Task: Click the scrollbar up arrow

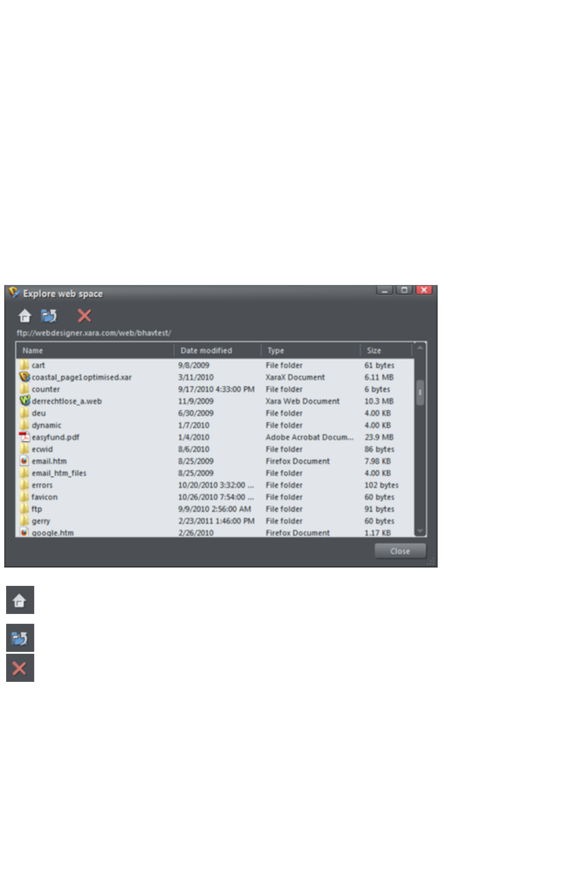Action: 420,349
